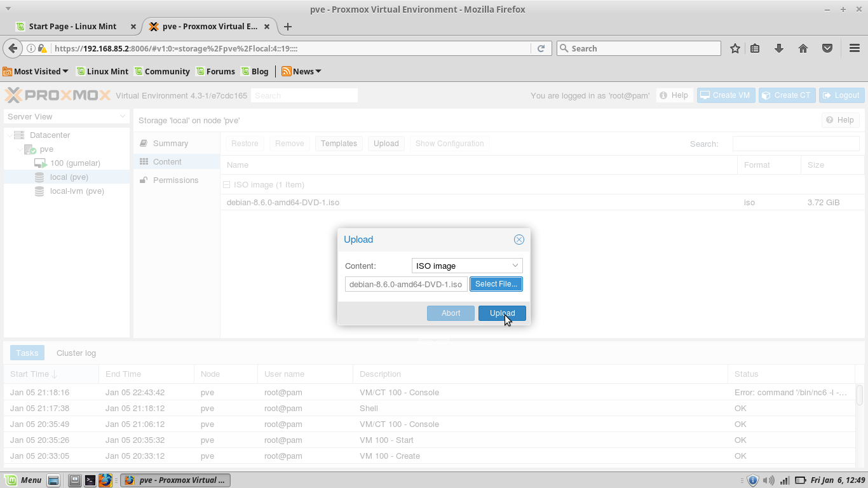Sort tasks by the Start Time column header

click(x=51, y=374)
